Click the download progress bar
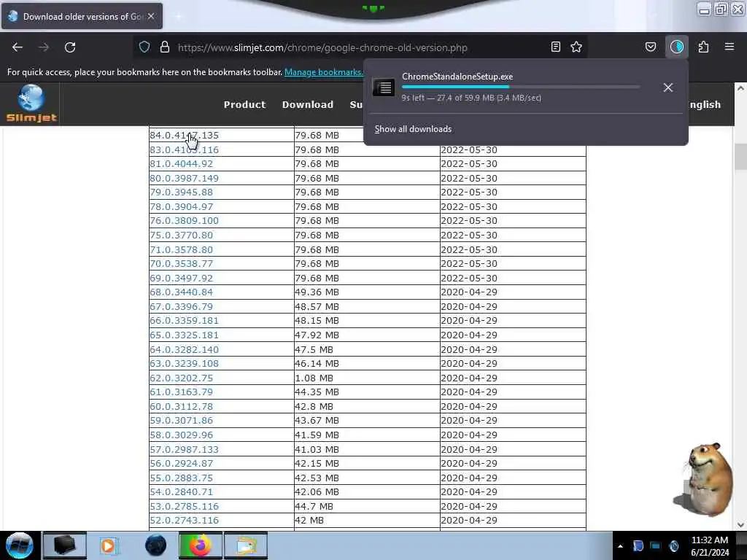Image resolution: width=747 pixels, height=560 pixels. 521,87
